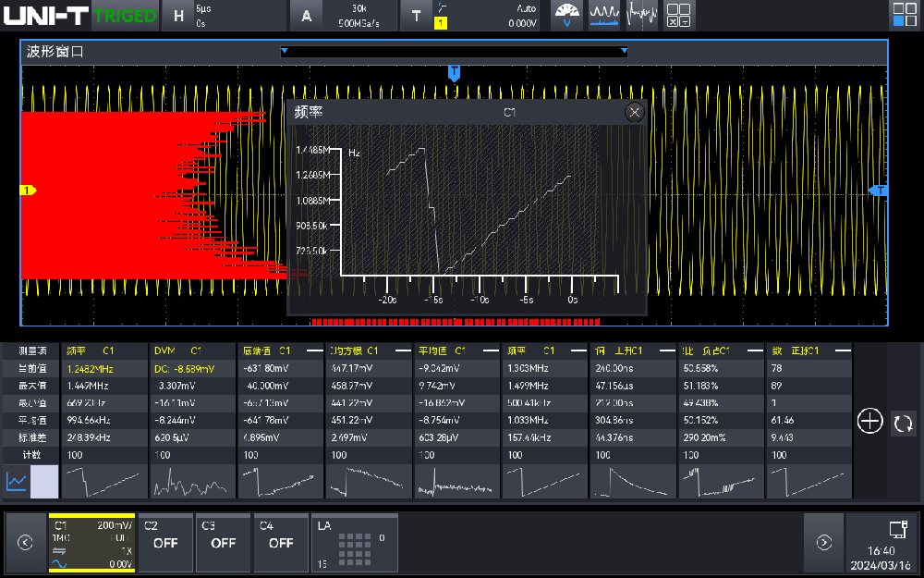The height and width of the screenshot is (578, 924).
Task: Open C1 channel settings tile
Action: pyautogui.click(x=91, y=543)
